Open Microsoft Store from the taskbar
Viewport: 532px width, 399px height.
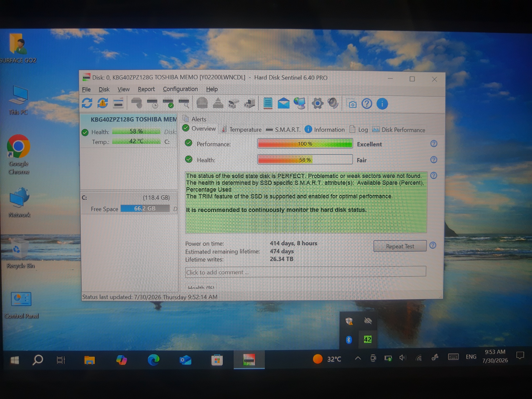pyautogui.click(x=217, y=360)
